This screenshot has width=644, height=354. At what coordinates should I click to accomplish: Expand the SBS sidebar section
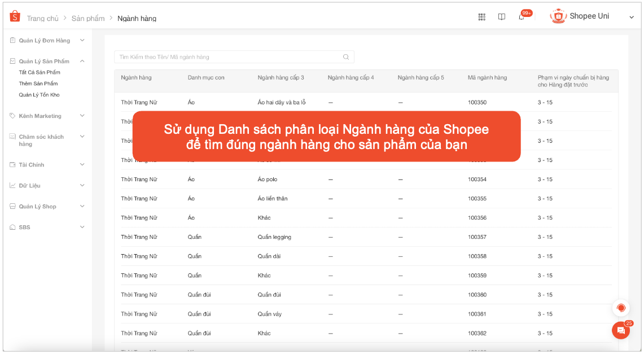pyautogui.click(x=82, y=227)
